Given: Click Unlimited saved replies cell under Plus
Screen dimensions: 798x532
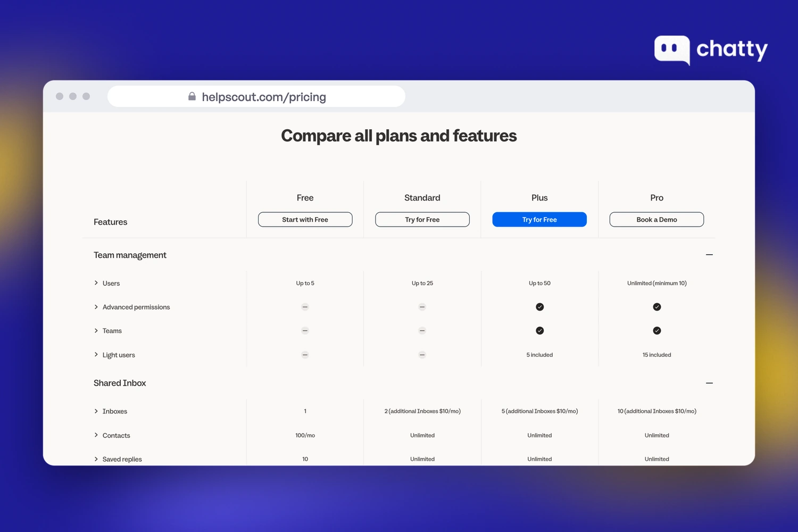Looking at the screenshot, I should [539, 459].
